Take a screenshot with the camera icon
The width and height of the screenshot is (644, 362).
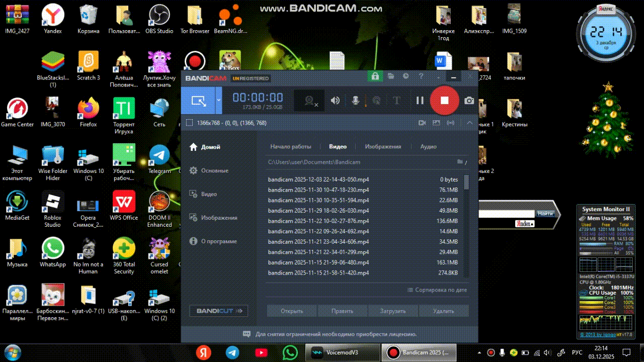pos(469,101)
